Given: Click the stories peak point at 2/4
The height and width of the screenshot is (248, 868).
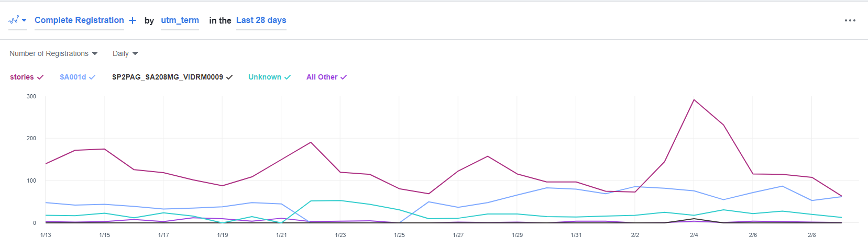Looking at the screenshot, I should pos(694,100).
